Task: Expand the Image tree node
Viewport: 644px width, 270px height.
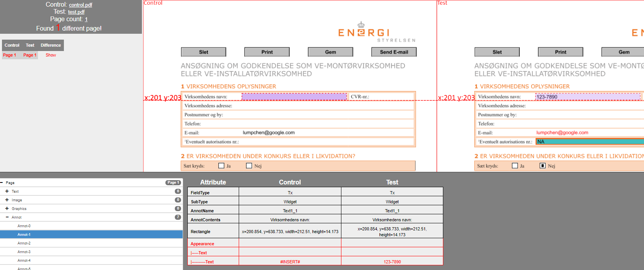Action: (x=7, y=200)
